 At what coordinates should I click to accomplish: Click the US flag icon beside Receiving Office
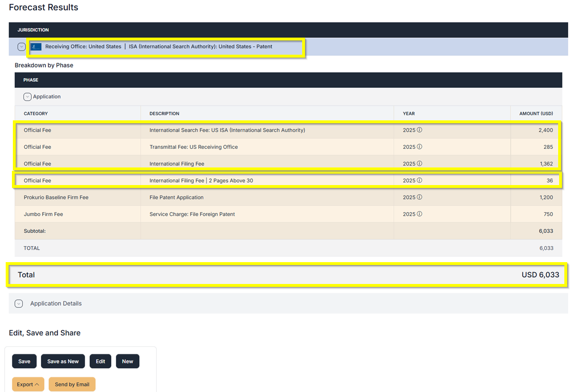pos(36,47)
